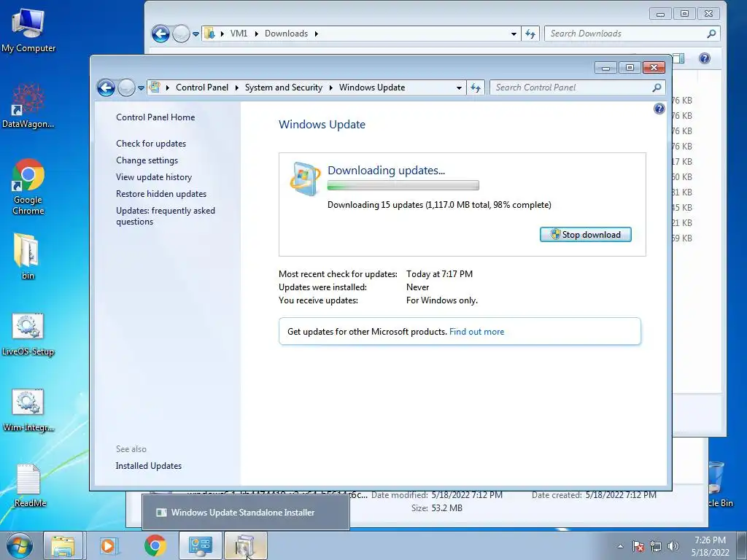Image resolution: width=747 pixels, height=560 pixels.
Task: Open the bin folder on desktop
Action: tap(27, 256)
